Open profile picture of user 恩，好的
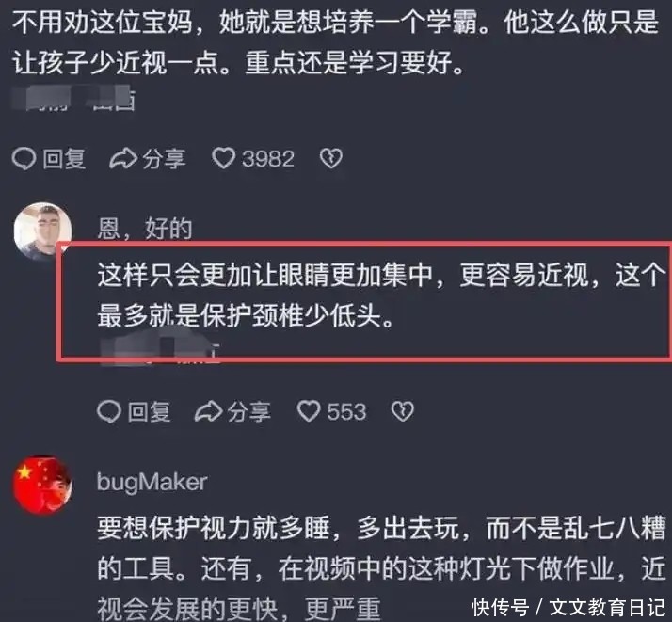This screenshot has width=672, height=622. click(42, 231)
